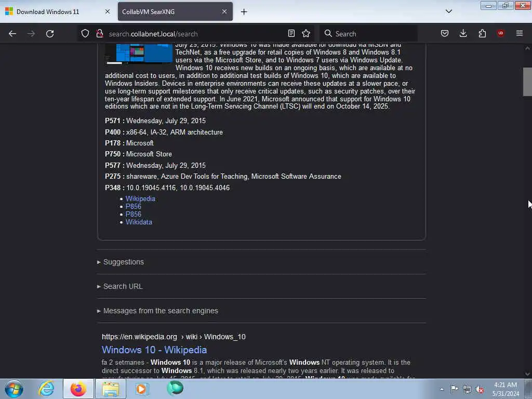Image resolution: width=532 pixels, height=399 pixels.
Task: Select the CollabVM SearXNG tab
Action: pos(175,11)
